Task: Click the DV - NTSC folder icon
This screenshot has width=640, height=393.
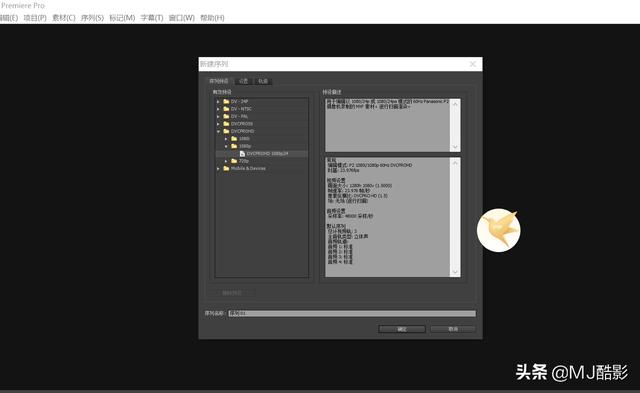Action: coord(226,109)
